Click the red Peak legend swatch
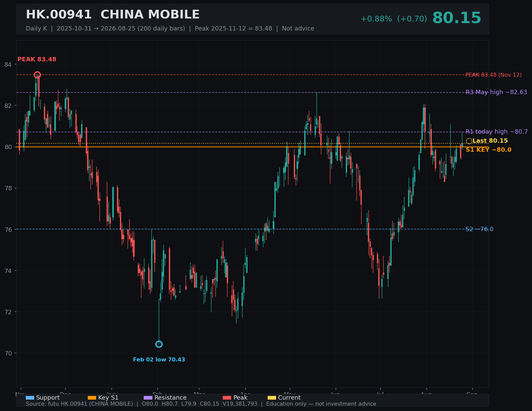The height and width of the screenshot is (411, 532). tap(227, 398)
